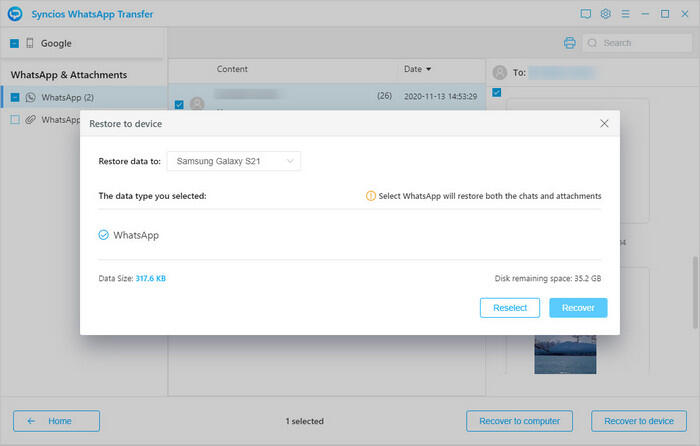This screenshot has height=446, width=700.
Task: Select WhatsApp (2) item in sidebar
Action: pyautogui.click(x=67, y=97)
